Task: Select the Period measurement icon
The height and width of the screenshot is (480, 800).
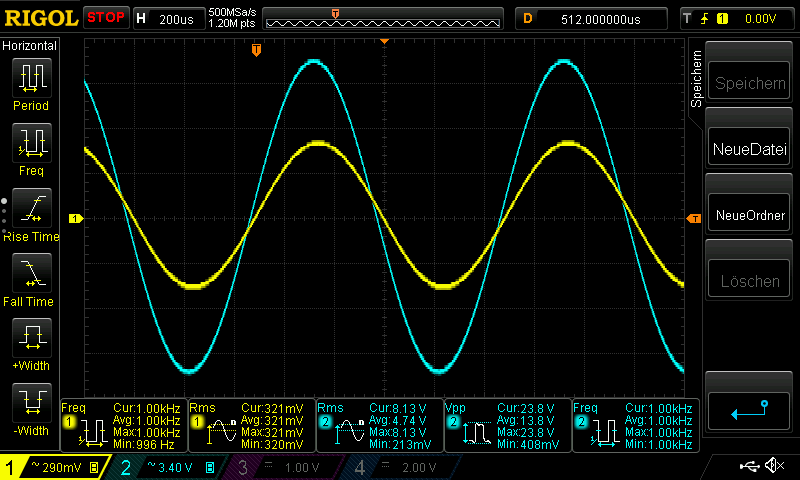Action: coord(32,78)
